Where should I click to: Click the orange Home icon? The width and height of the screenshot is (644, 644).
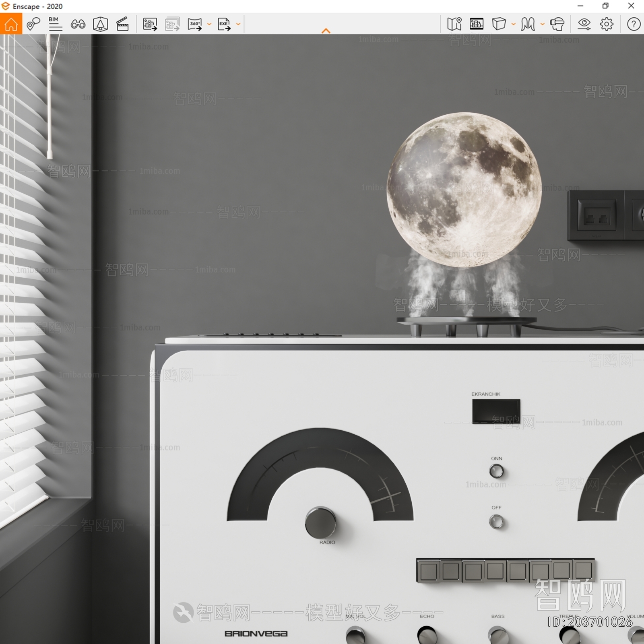(x=11, y=24)
